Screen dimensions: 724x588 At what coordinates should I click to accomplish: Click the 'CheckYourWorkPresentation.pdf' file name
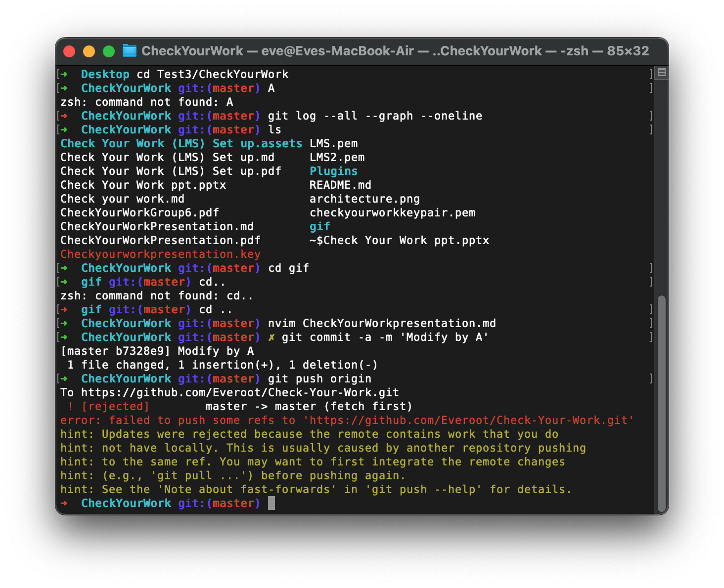(x=160, y=240)
